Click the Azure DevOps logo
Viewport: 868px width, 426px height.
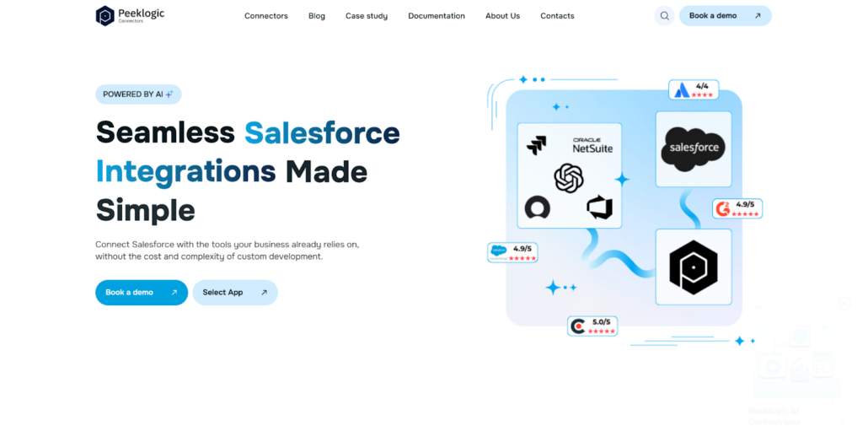599,208
